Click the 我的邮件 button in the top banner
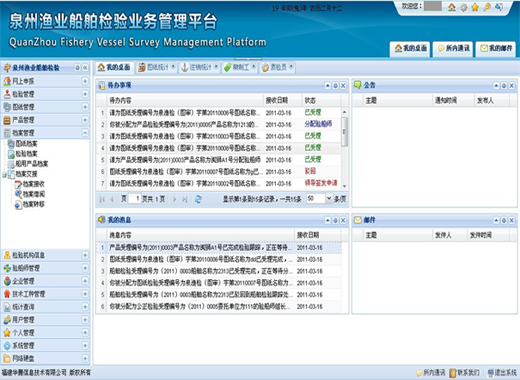 click(x=496, y=49)
